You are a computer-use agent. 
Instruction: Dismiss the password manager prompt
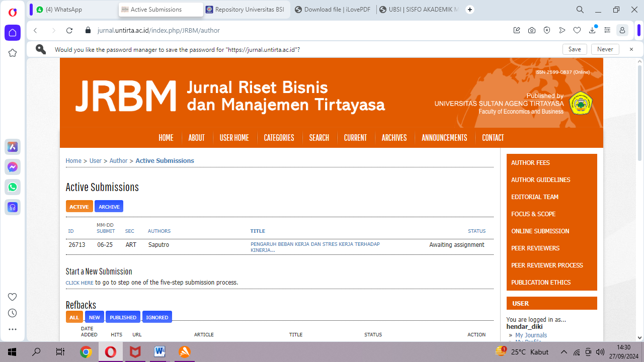coord(631,49)
